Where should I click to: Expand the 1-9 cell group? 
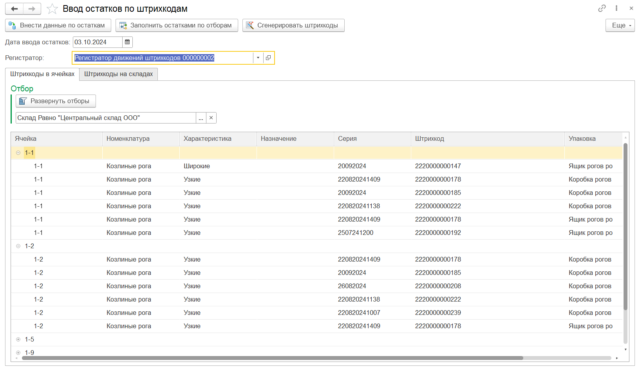(18, 353)
